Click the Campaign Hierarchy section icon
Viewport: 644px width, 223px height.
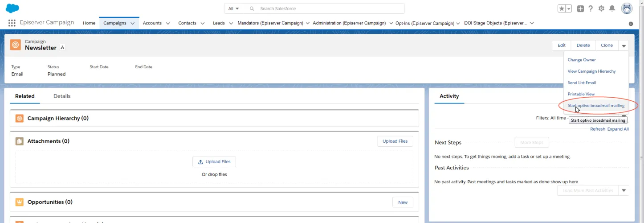pyautogui.click(x=19, y=118)
